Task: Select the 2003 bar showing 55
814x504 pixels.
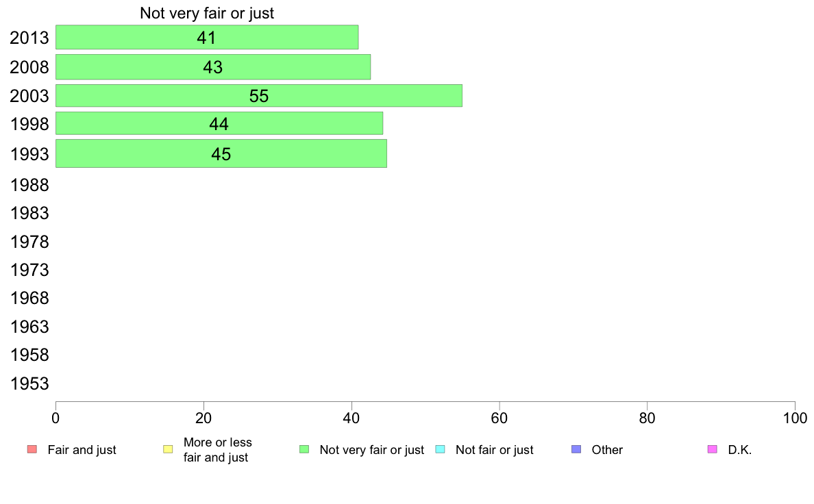Action: pyautogui.click(x=259, y=95)
